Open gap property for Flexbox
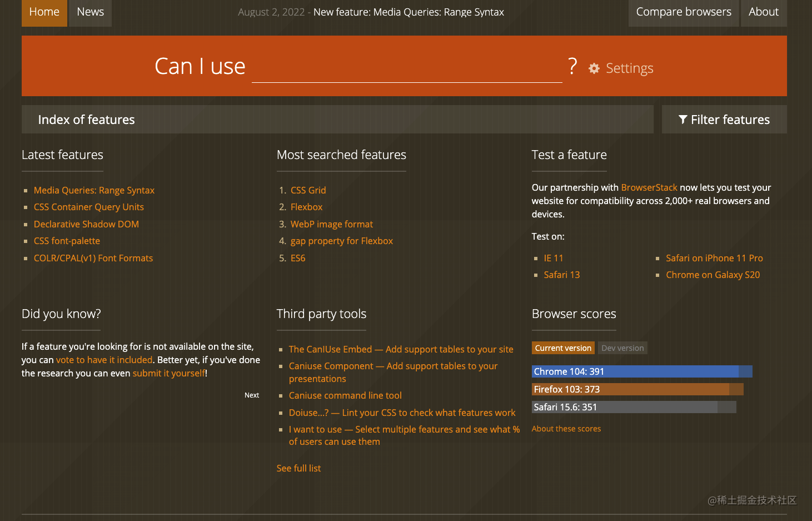Image resolution: width=812 pixels, height=521 pixels. 342,241
